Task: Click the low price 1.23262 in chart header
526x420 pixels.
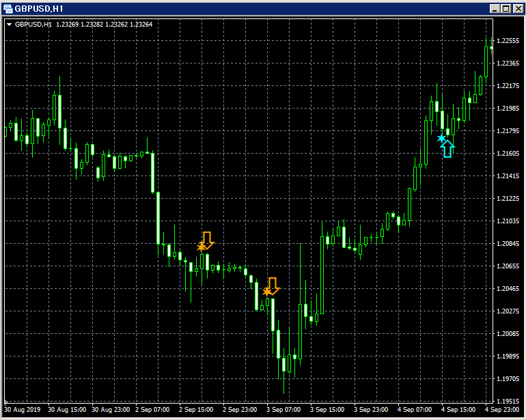Action: (116, 25)
